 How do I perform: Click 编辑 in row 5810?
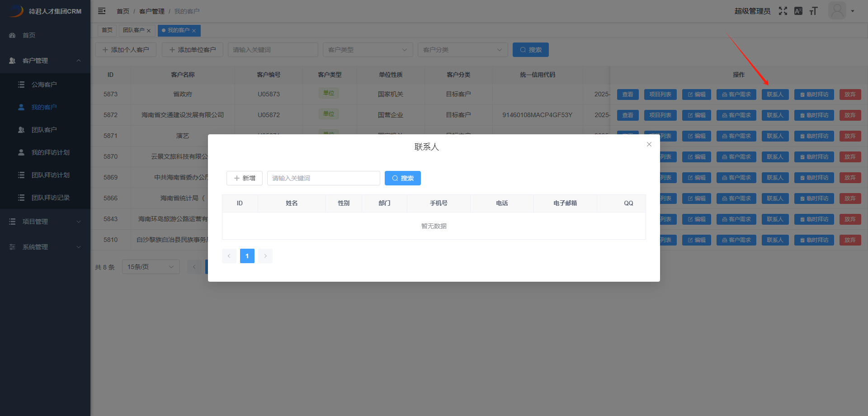[697, 240]
